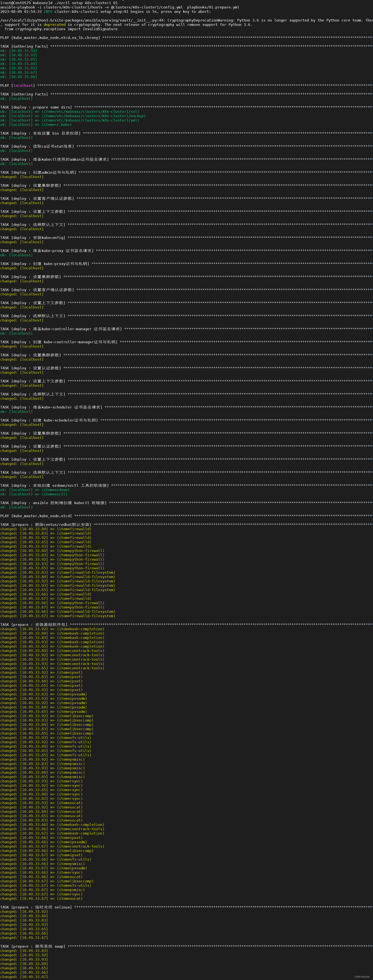Click "TASK [deploy : 安装kubeconfig]"
Image resolution: width=373 pixels, height=980 pixels.
click(33, 238)
